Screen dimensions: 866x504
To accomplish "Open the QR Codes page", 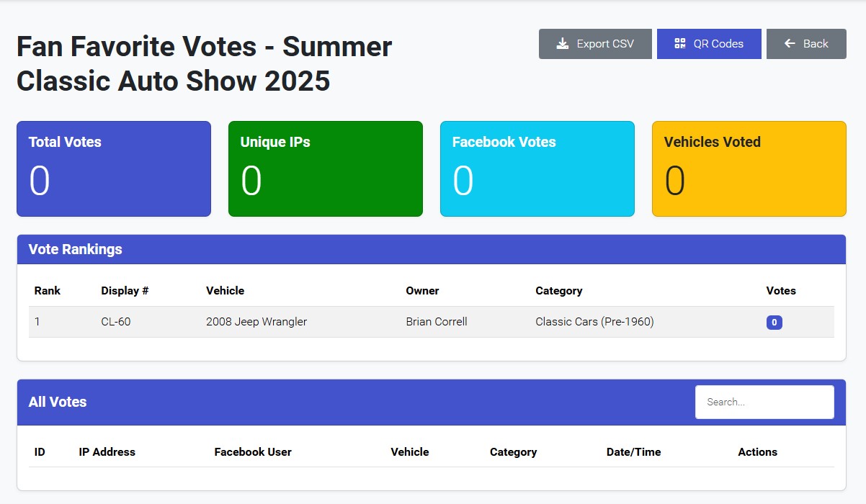I will tap(709, 43).
